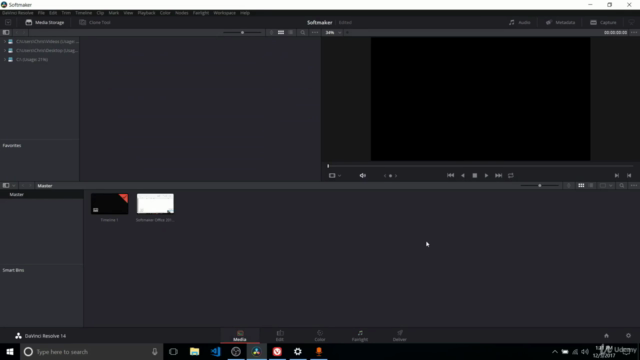Open File Explorer from taskbar
Viewport: 640px width, 360px height.
pyautogui.click(x=194, y=351)
